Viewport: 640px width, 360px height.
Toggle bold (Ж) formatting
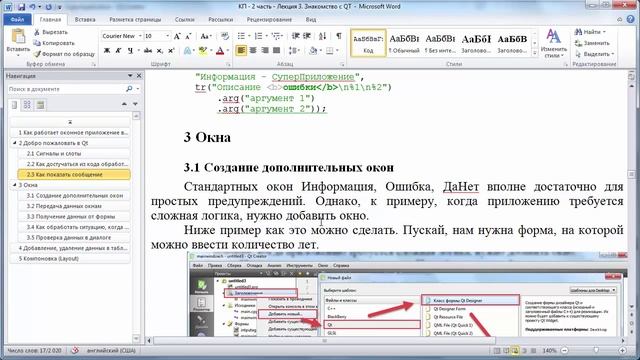point(107,51)
